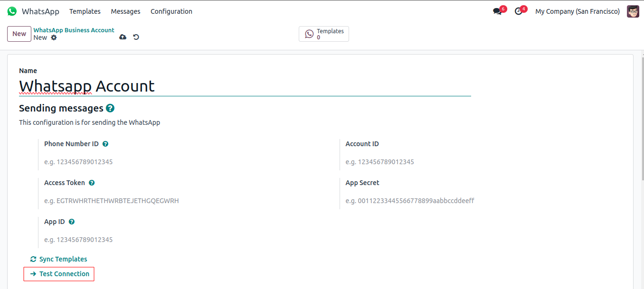
Task: Click the help icon next to App ID
Action: coord(72,222)
